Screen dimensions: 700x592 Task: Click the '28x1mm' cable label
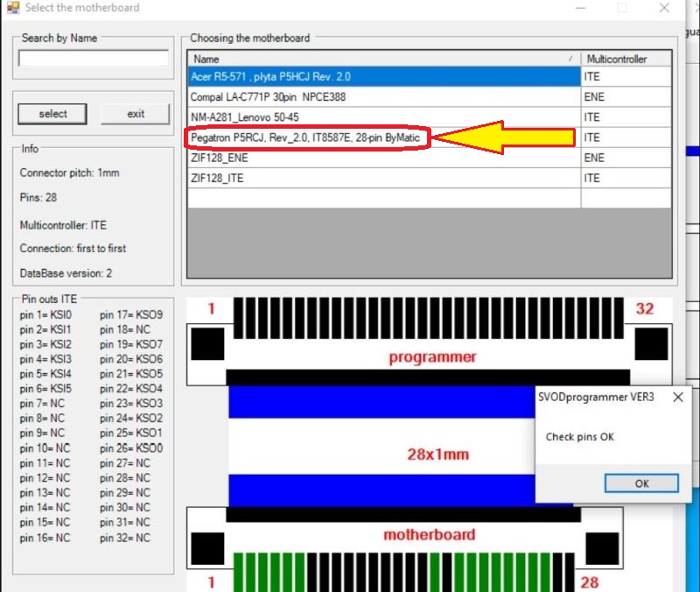(x=438, y=455)
